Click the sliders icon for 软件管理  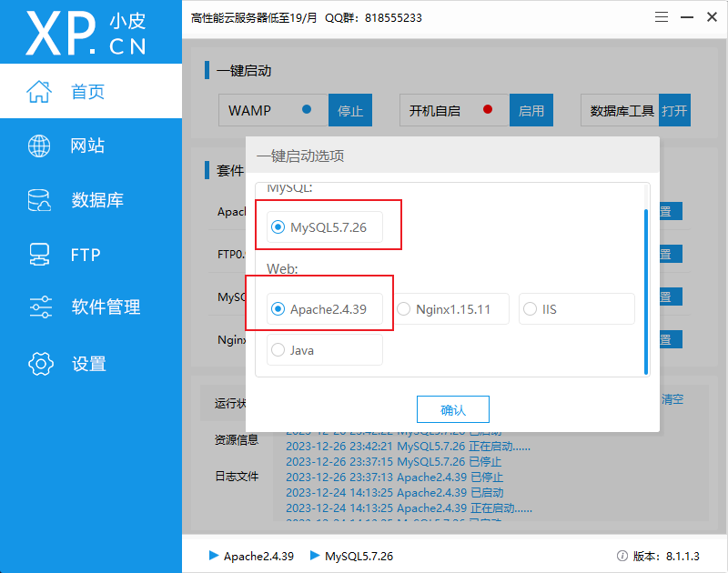click(40, 307)
